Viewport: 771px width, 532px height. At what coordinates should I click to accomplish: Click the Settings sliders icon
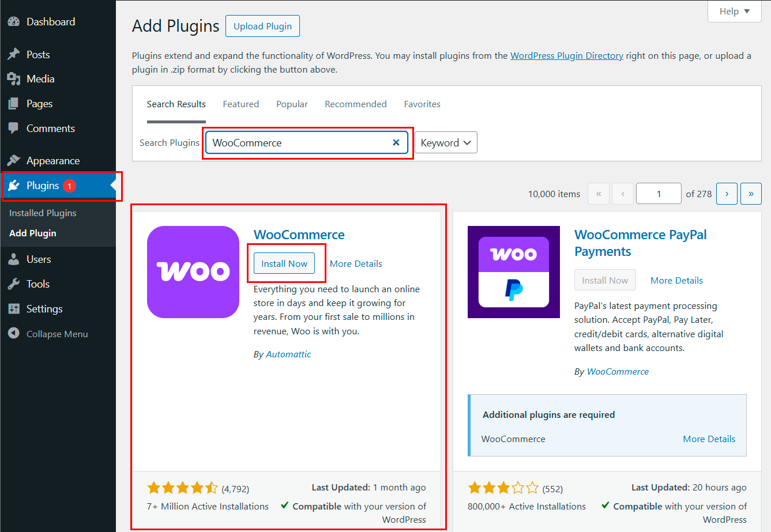(14, 309)
